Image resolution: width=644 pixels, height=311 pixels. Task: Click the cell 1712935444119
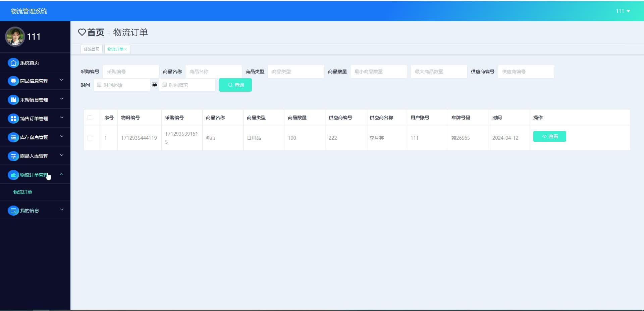coord(139,138)
